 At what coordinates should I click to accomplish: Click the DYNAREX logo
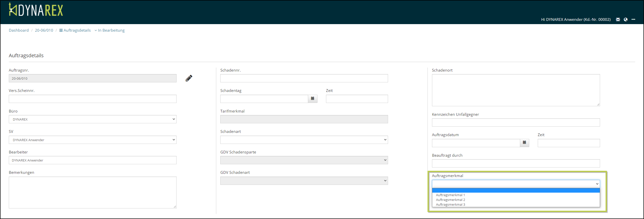tap(36, 10)
